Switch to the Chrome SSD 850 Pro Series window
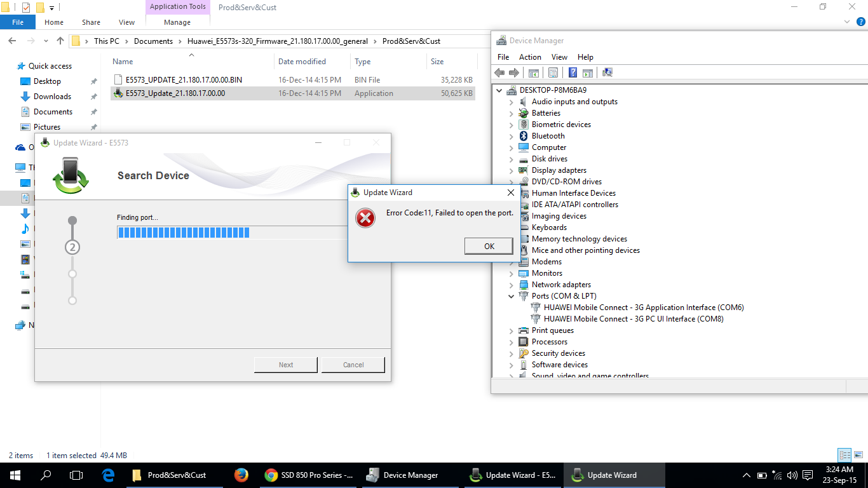Screen dimensions: 868x488 (309, 475)
